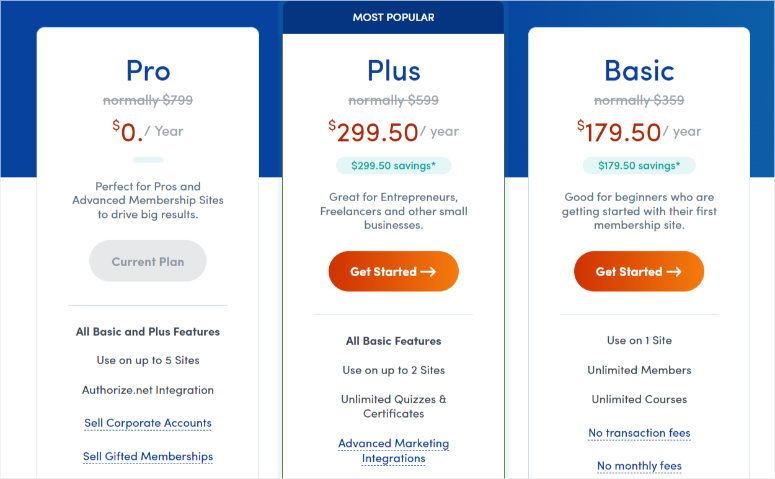775x479 pixels.
Task: Open the No transaction fees link
Action: [639, 433]
